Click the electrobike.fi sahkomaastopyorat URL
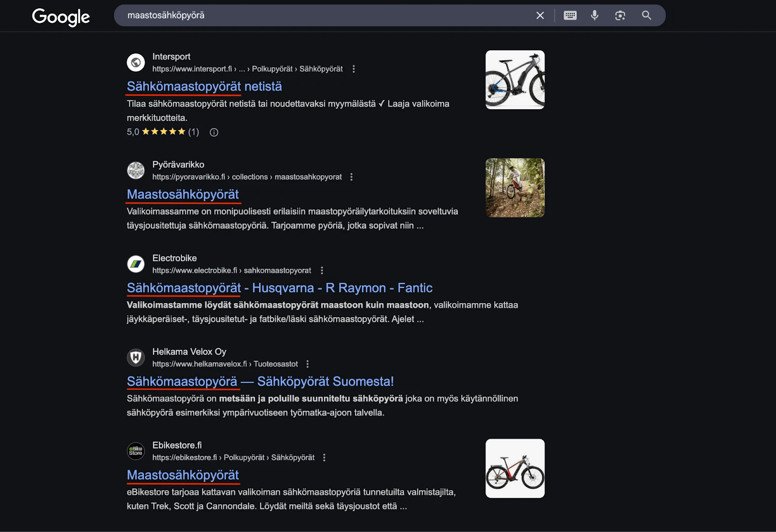This screenshot has width=776, height=532. (232, 271)
